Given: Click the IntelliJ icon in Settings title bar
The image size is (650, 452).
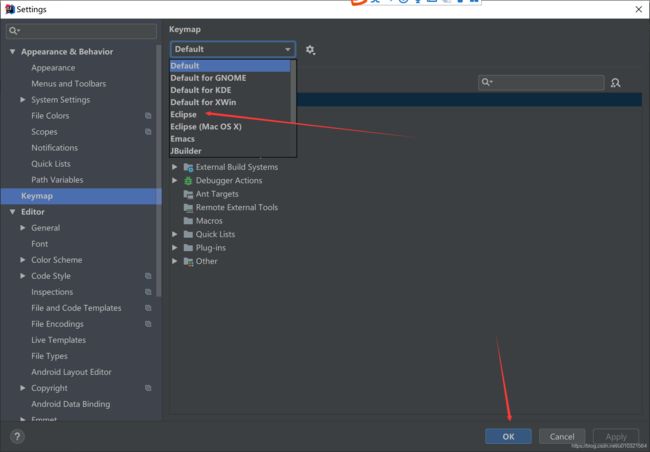Looking at the screenshot, I should point(10,9).
